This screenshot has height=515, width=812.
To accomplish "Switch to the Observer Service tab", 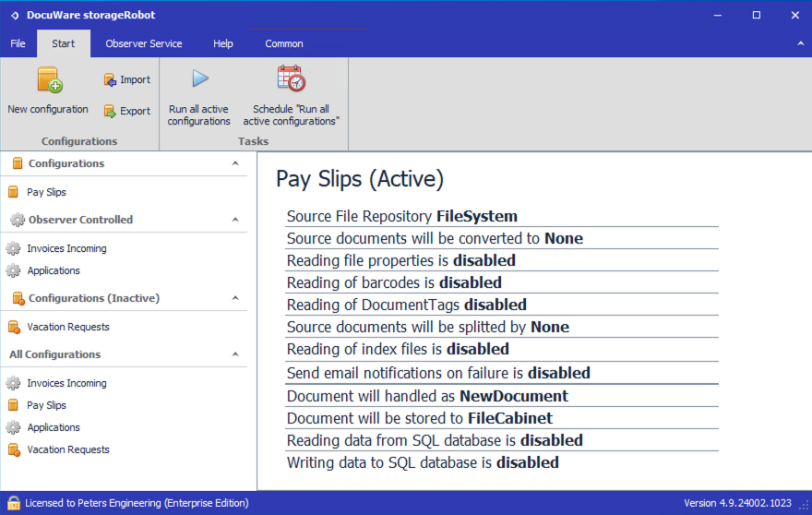I will click(x=144, y=43).
